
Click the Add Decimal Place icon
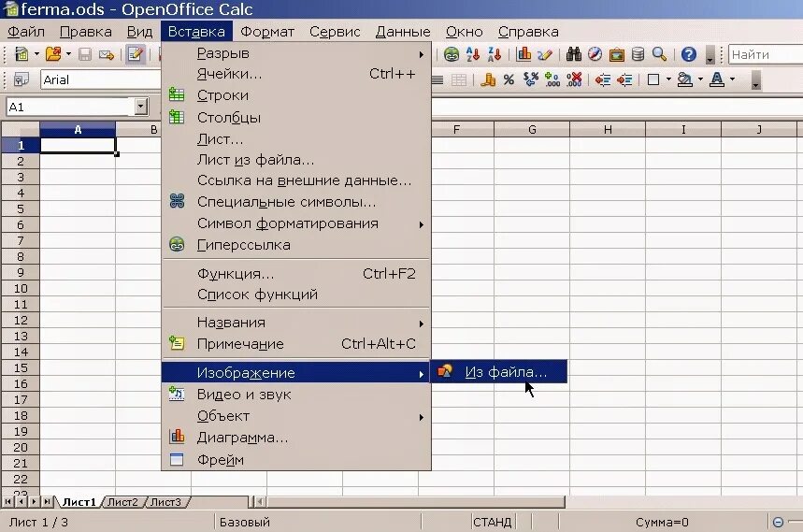552,79
